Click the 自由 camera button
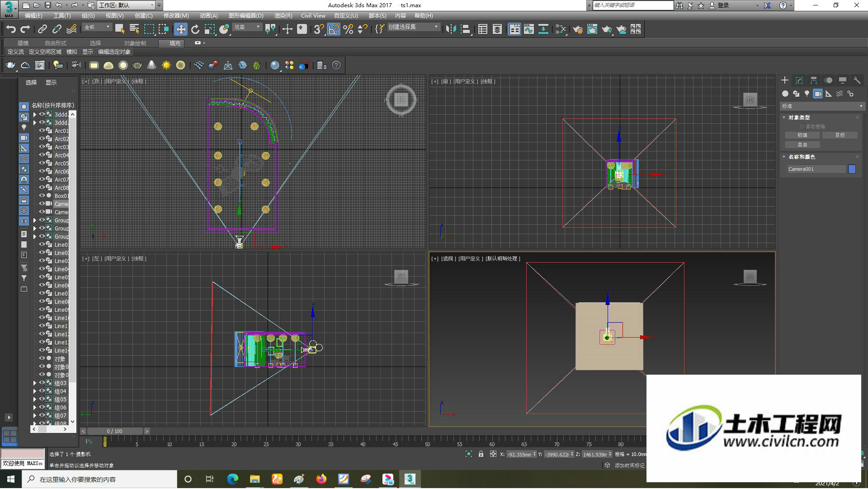The image size is (868, 489). click(802, 145)
